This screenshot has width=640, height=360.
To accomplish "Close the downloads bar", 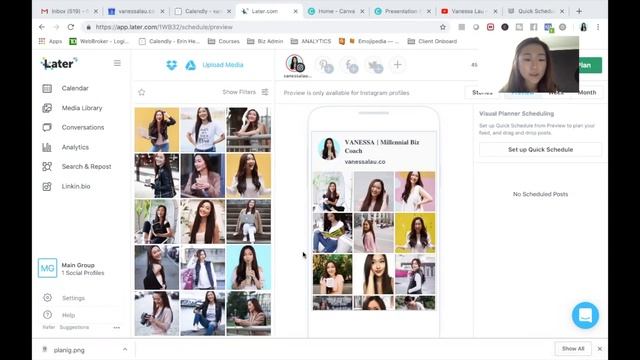I will point(600,349).
